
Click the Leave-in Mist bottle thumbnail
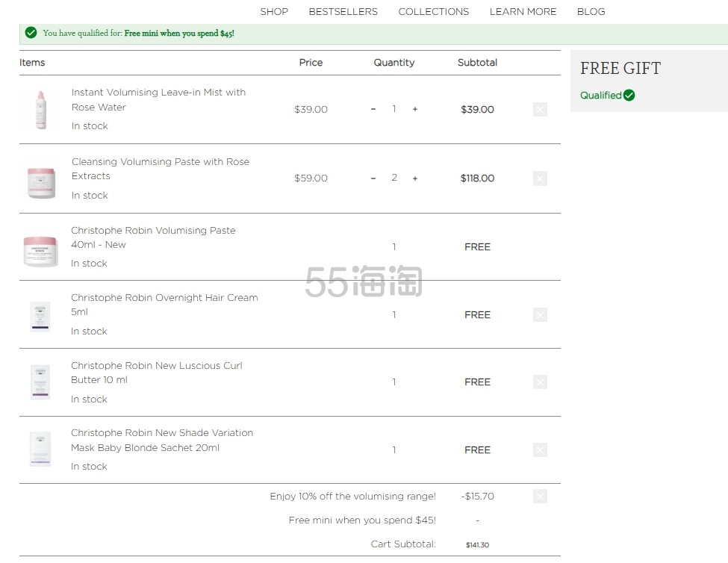click(41, 110)
